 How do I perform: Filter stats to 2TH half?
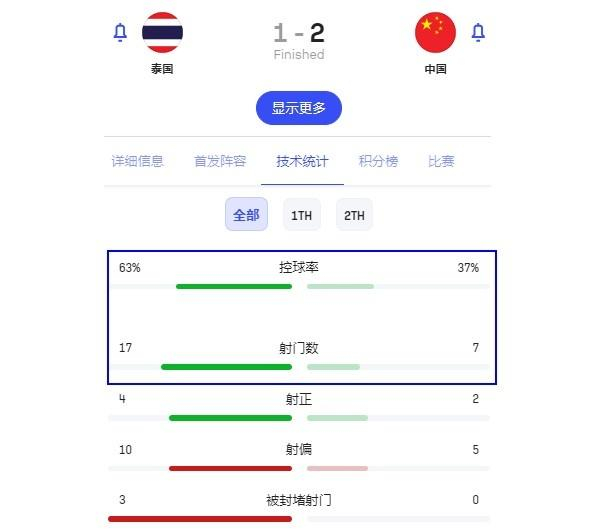[354, 215]
